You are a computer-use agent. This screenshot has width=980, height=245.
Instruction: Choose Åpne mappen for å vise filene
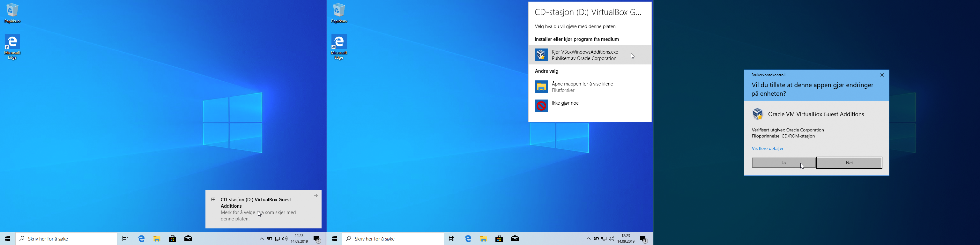point(590,87)
